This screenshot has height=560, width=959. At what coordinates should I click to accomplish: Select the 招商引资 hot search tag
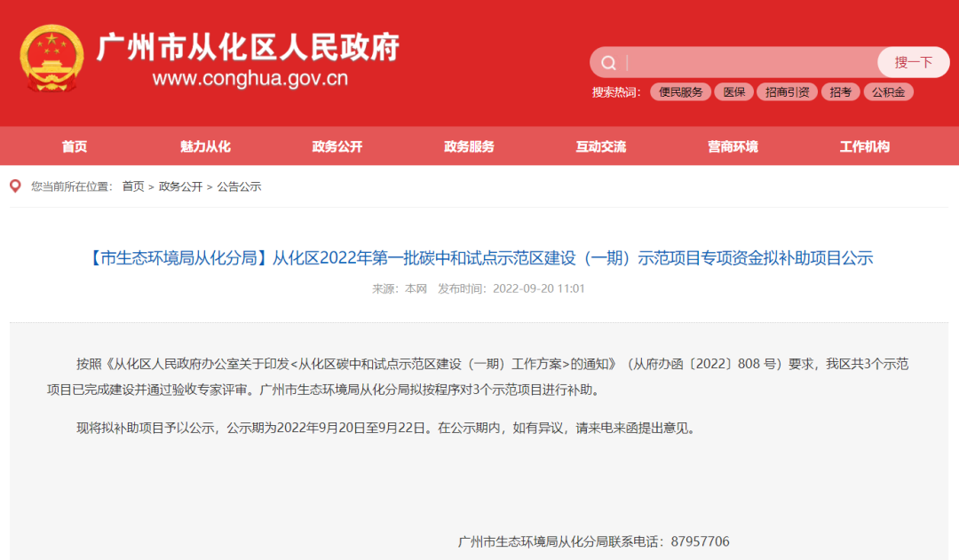(787, 92)
